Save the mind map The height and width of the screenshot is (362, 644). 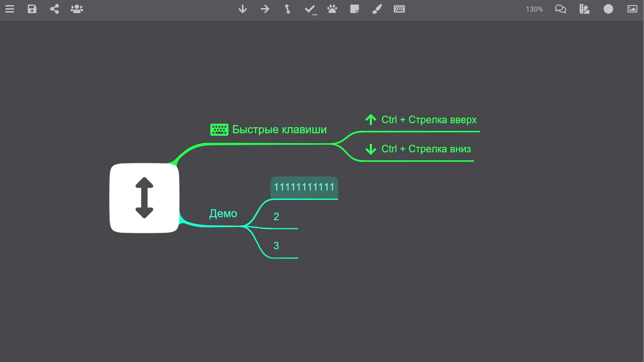pos(32,9)
